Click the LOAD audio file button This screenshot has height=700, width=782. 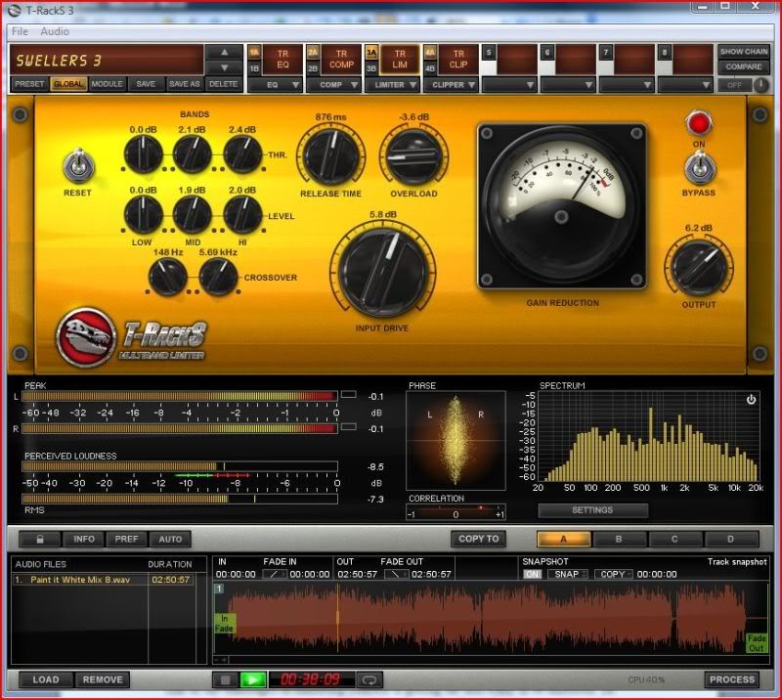46,679
